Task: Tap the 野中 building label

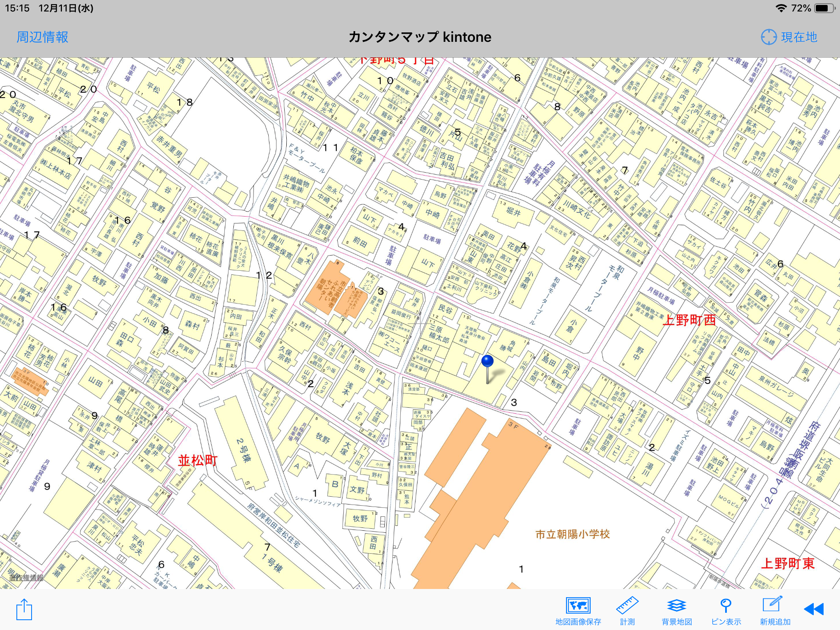Action: (639, 354)
